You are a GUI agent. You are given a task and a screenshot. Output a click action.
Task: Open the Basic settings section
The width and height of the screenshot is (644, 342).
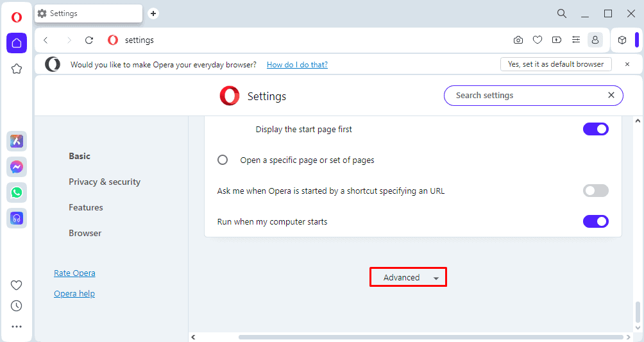[80, 156]
